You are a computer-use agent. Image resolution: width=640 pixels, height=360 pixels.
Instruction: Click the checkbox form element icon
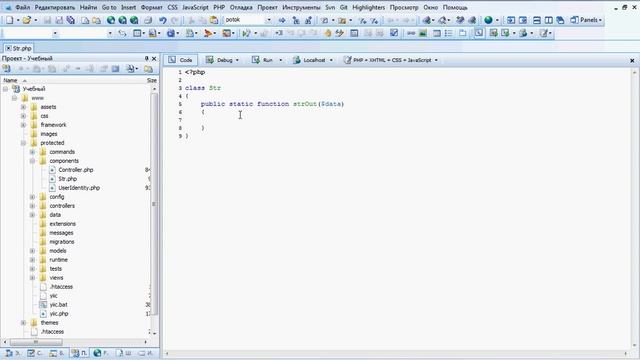coord(394,33)
